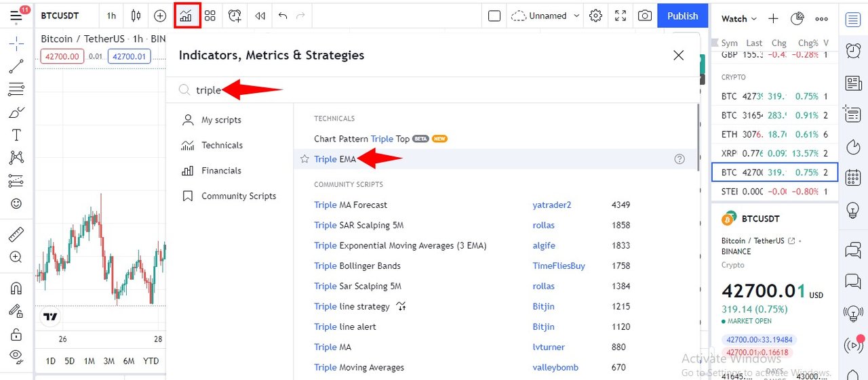Select the trend line tool
Viewport: 868px width, 380px height.
[16, 66]
